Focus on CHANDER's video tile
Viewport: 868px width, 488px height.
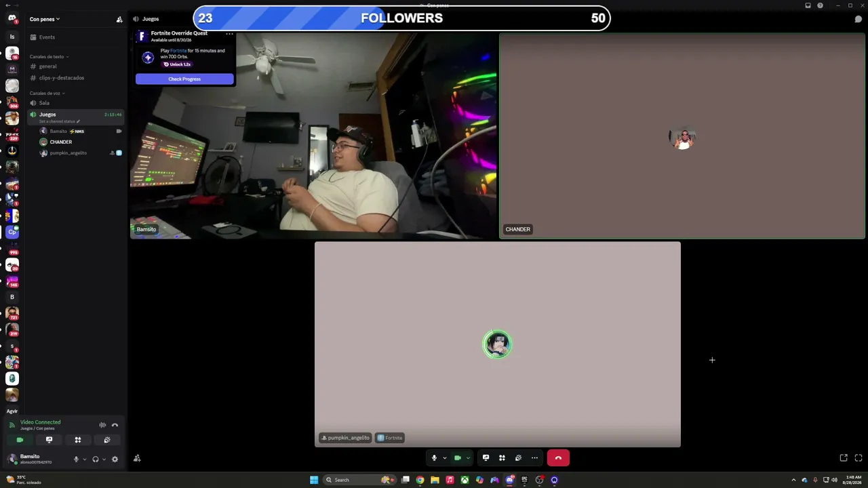(682, 136)
